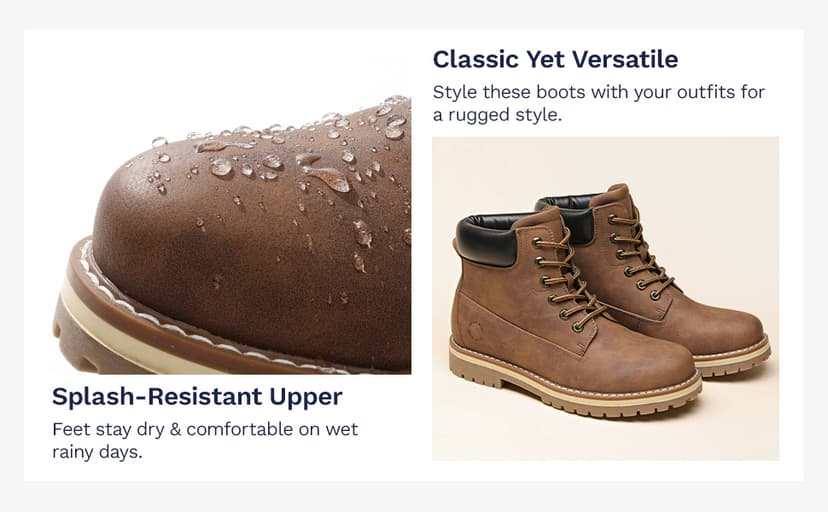Click the black padded collar of the rear boot
The height and width of the screenshot is (512, 828).
tap(570, 215)
